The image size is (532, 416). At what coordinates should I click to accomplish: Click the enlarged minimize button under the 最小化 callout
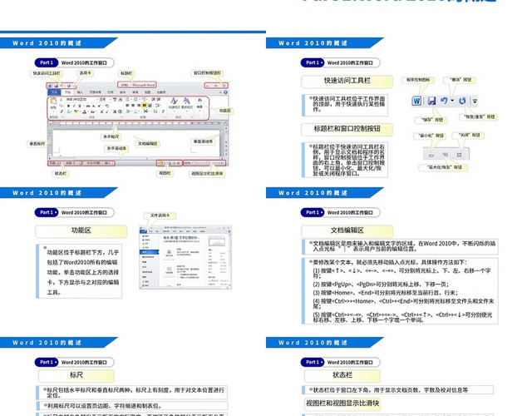tap(431, 156)
